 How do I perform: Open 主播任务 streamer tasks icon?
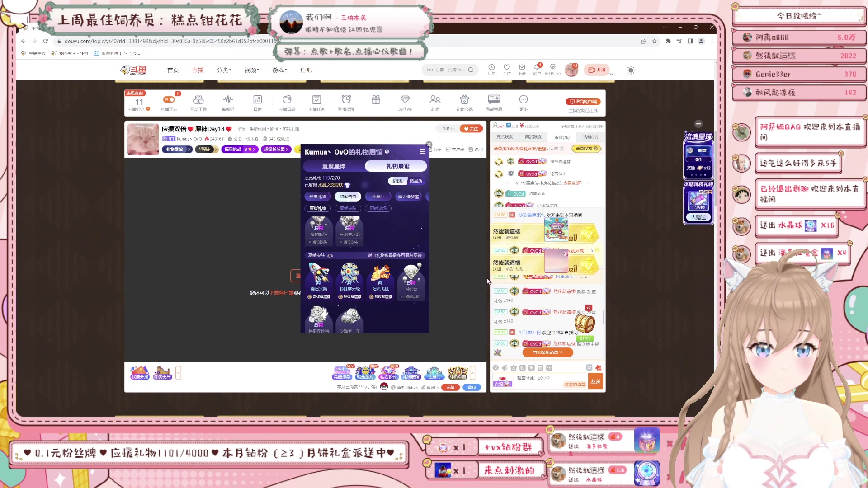[316, 99]
